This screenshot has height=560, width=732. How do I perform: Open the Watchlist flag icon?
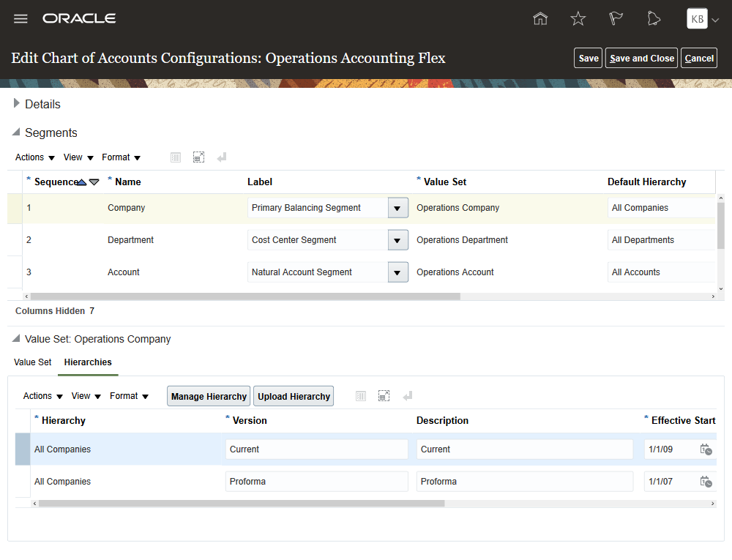coord(616,19)
